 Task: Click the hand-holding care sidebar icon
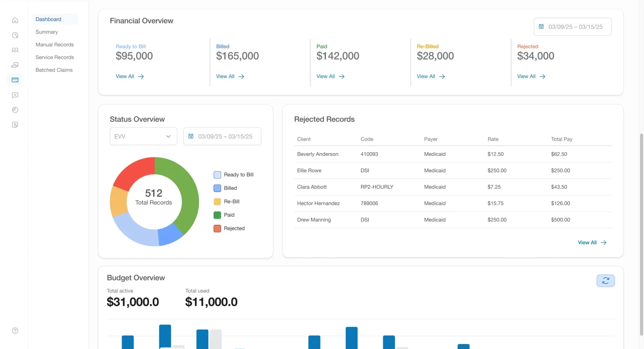[x=15, y=65]
